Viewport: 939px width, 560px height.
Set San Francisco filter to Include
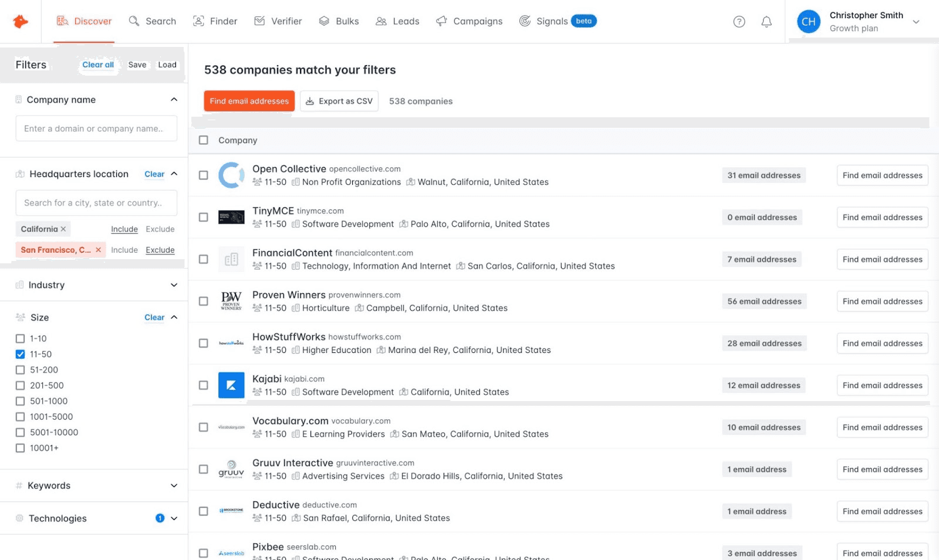(x=124, y=250)
